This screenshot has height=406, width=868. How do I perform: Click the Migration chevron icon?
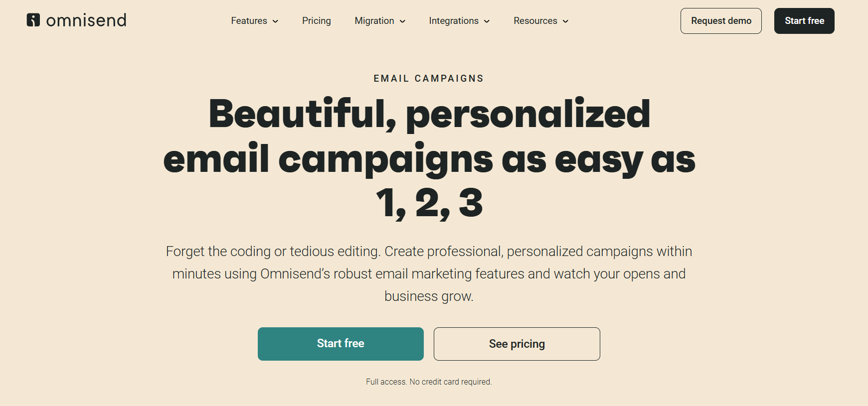[402, 21]
